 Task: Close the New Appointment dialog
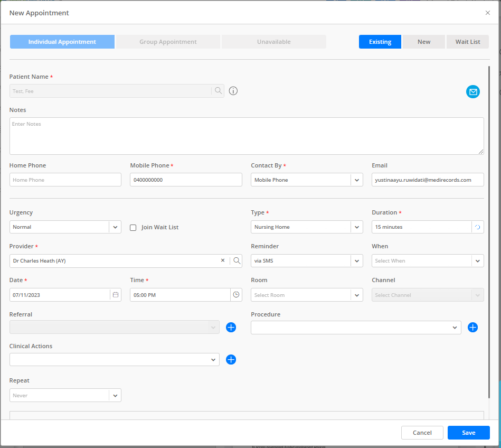coord(488,13)
